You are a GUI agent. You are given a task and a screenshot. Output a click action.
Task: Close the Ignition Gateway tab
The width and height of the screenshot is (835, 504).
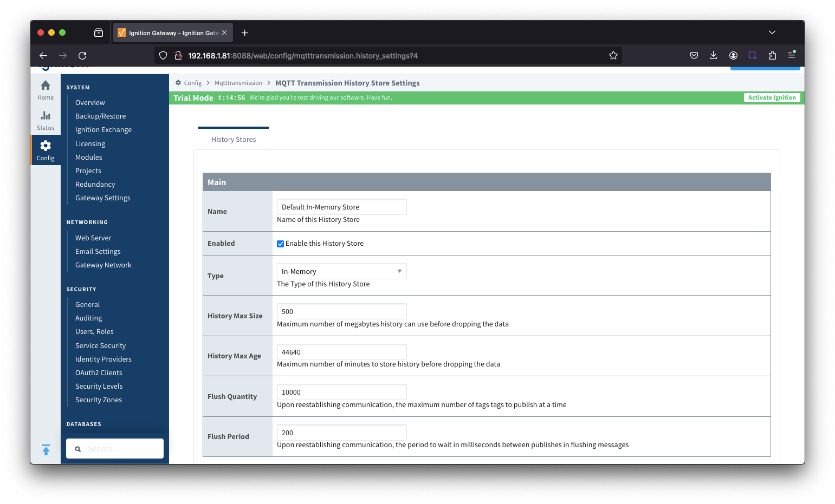pos(224,32)
